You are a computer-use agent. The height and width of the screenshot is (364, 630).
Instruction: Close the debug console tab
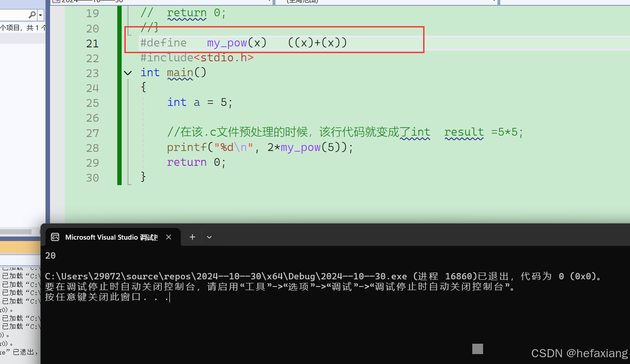point(169,237)
